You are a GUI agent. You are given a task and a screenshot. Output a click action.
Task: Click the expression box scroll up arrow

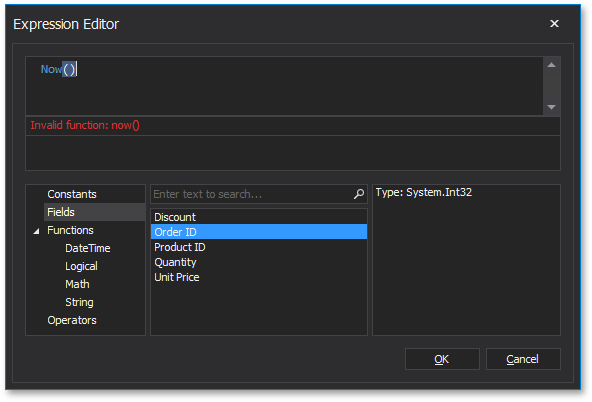point(551,65)
